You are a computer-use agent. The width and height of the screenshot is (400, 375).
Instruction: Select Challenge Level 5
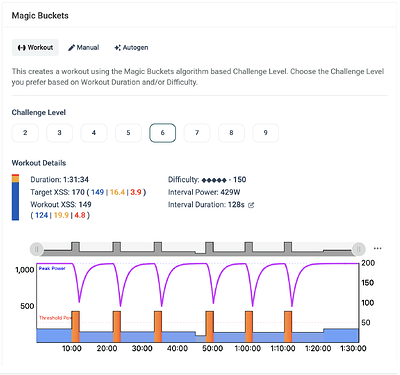(x=128, y=133)
